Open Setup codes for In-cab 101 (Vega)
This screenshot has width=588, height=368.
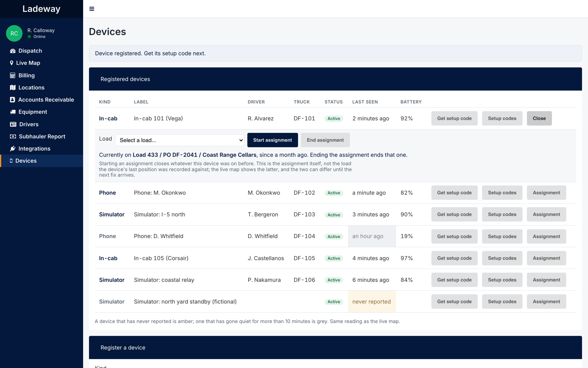pos(502,118)
